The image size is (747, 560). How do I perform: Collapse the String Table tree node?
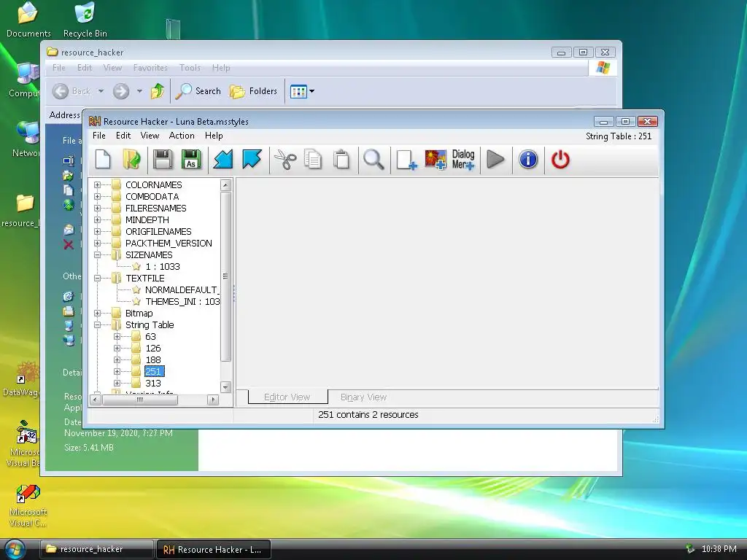pos(97,324)
